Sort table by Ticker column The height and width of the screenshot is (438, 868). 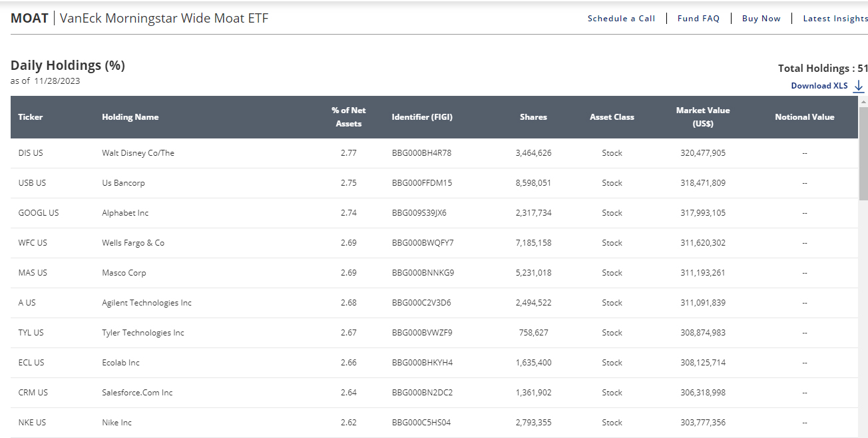(30, 117)
